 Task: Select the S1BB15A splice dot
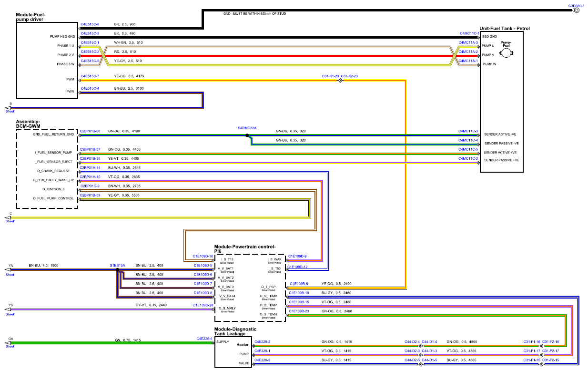(117, 270)
